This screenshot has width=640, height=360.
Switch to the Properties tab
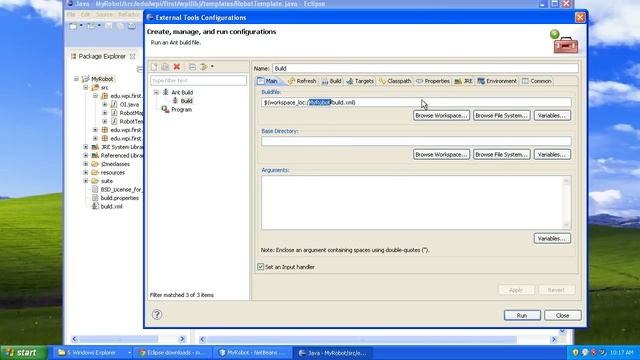(433, 81)
